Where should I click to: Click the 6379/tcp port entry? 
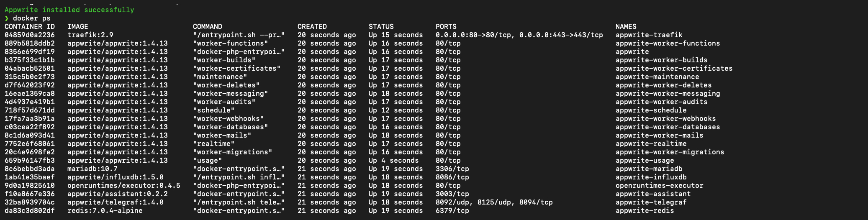(x=452, y=211)
